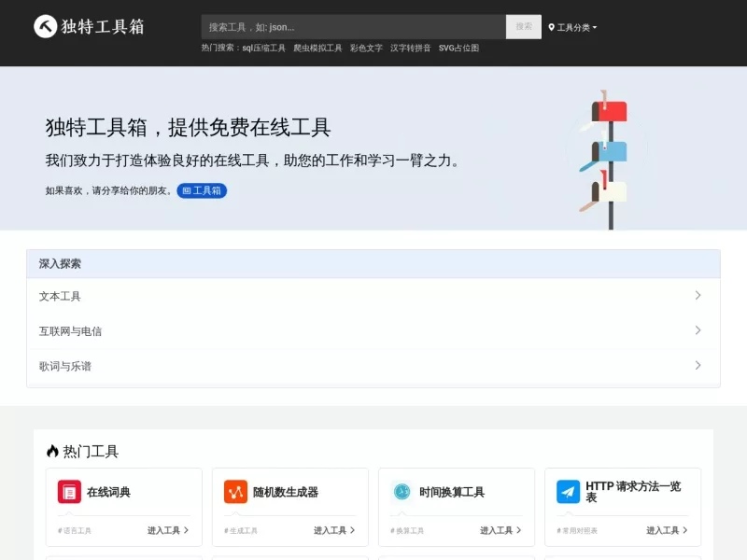
Task: Expand the 互联网与电信 chevron arrow
Action: [x=698, y=330]
